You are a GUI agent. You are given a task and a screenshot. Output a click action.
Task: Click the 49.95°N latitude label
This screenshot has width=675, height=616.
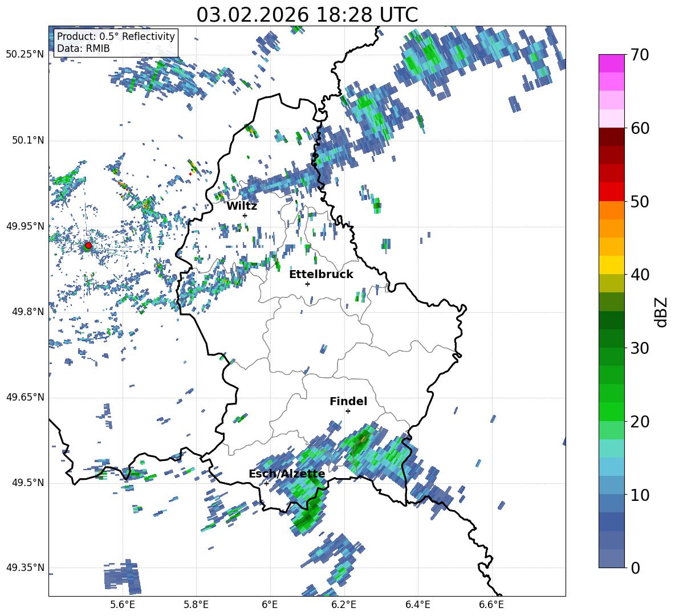click(25, 226)
